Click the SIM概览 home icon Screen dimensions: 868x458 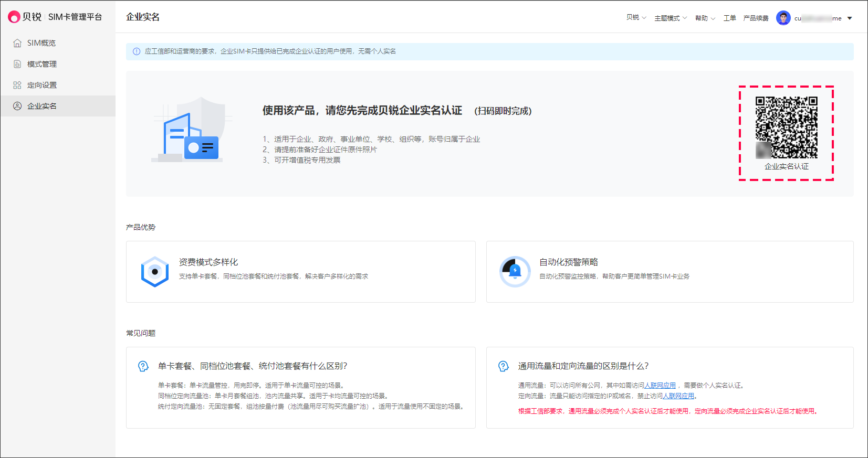pos(17,43)
